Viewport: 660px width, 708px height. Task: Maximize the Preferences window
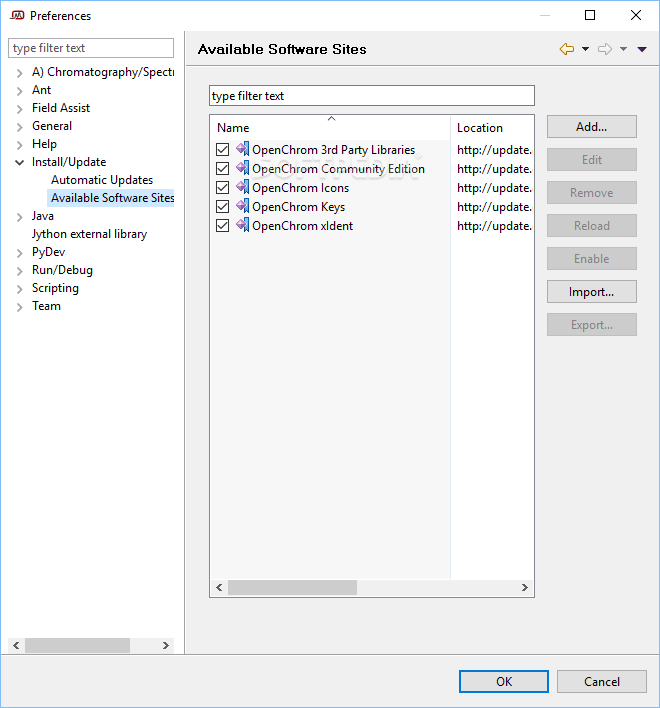pyautogui.click(x=590, y=15)
